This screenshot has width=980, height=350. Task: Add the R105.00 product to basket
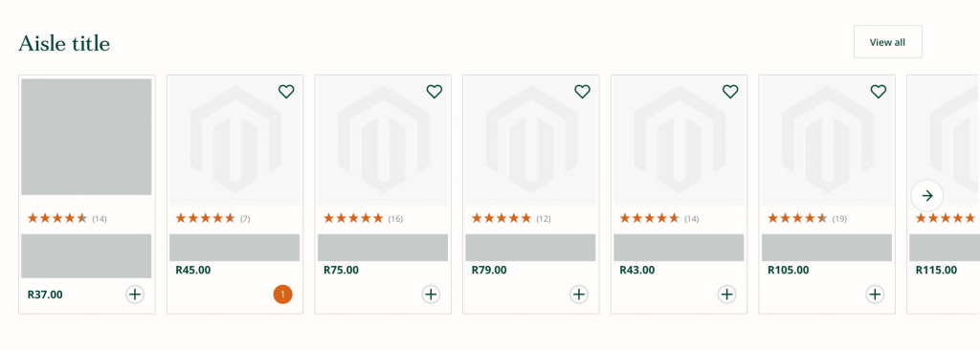[x=875, y=294]
